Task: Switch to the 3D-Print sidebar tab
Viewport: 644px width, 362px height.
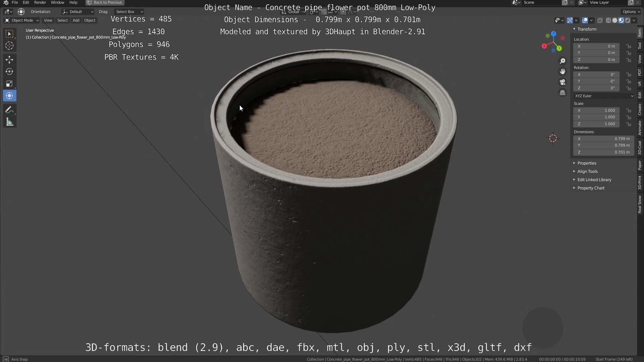Action: pyautogui.click(x=640, y=183)
